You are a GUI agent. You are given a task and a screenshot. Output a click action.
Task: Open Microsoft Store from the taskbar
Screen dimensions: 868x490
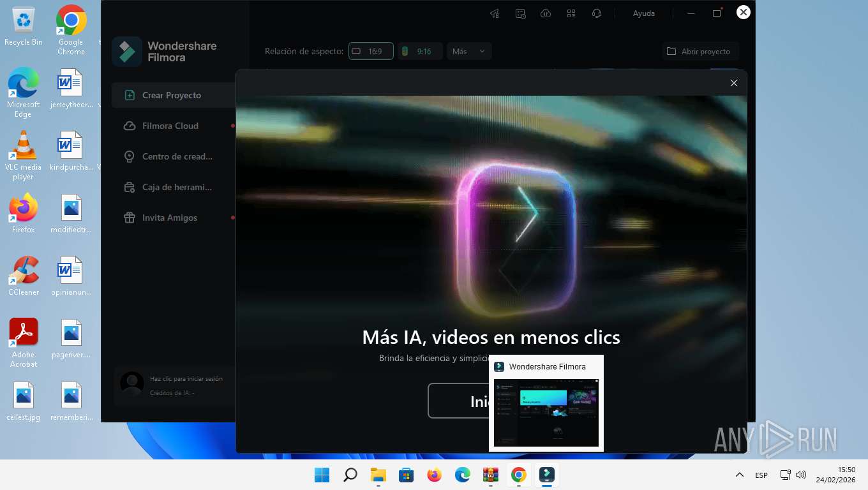(407, 475)
